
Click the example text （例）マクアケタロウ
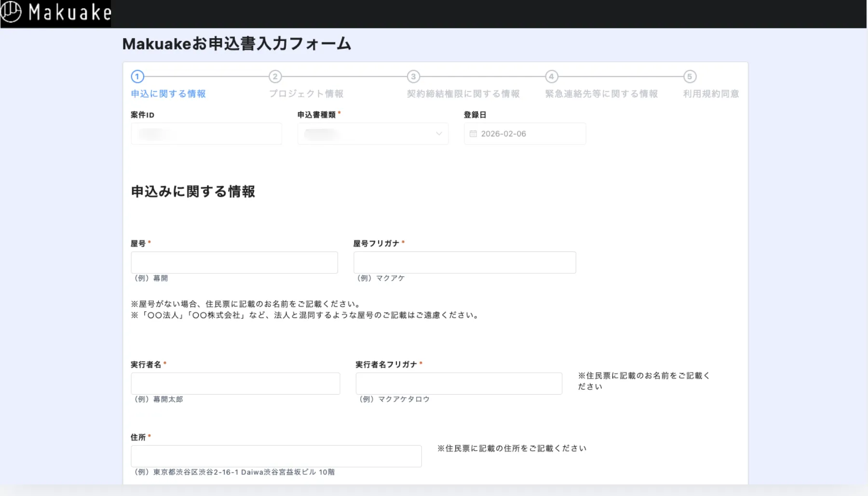point(394,400)
